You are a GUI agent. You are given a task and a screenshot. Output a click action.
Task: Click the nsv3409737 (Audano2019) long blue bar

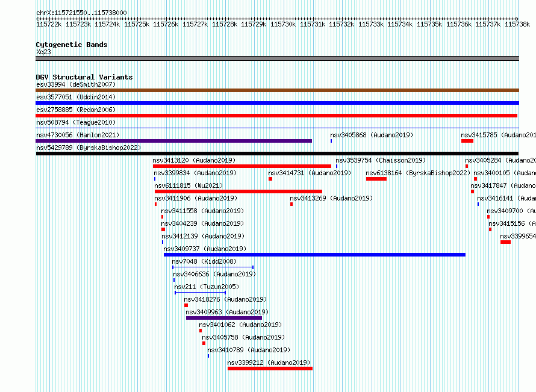coord(314,255)
